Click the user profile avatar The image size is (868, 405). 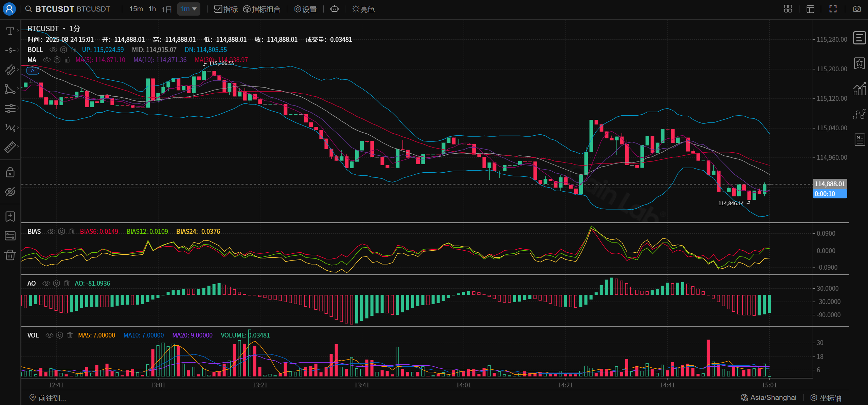[9, 9]
